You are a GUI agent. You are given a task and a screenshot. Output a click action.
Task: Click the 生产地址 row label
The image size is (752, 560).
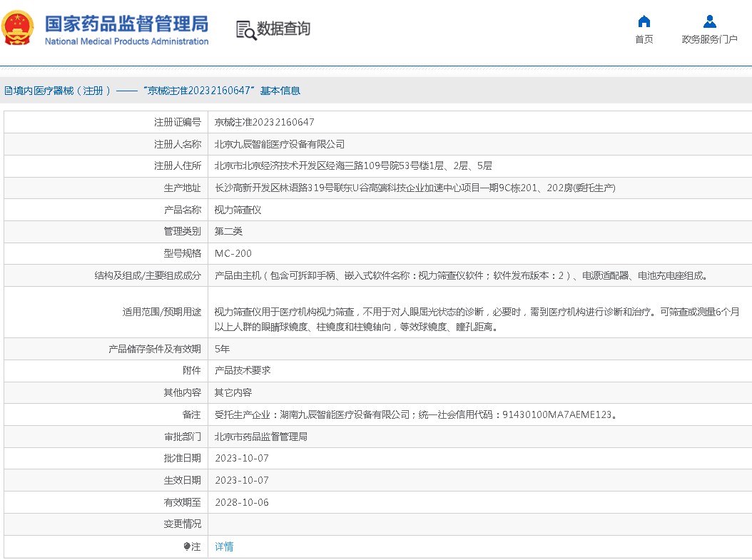pyautogui.click(x=182, y=188)
